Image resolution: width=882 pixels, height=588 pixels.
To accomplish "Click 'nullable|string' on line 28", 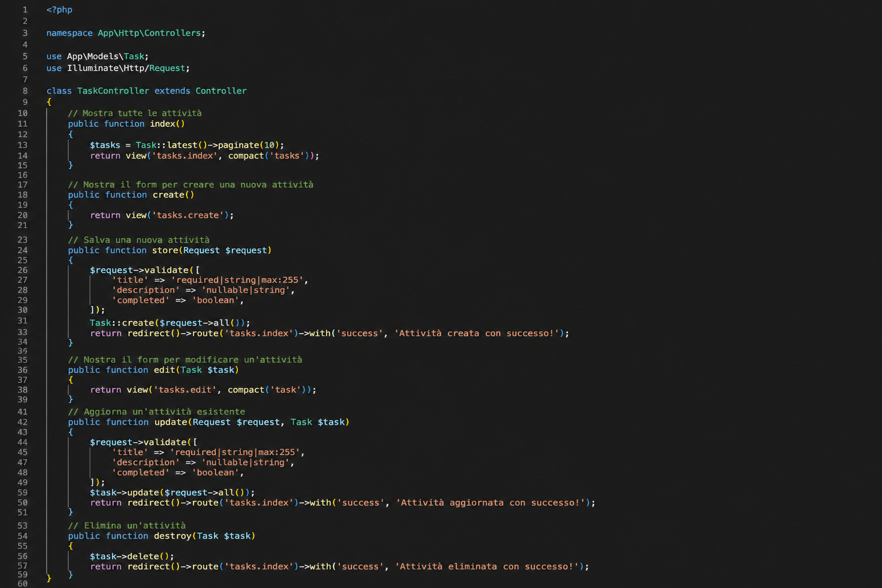I will pyautogui.click(x=246, y=291).
